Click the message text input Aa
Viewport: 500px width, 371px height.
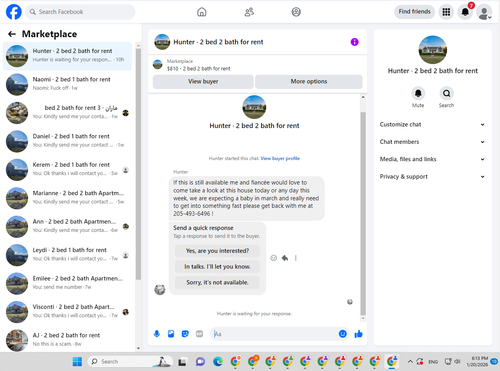(x=274, y=334)
